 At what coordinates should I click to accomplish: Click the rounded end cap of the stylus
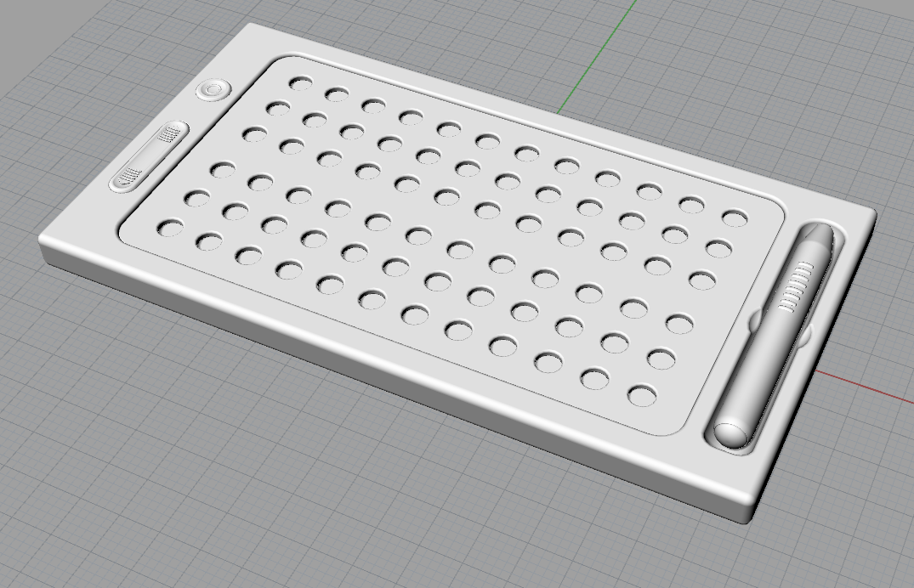point(732,434)
